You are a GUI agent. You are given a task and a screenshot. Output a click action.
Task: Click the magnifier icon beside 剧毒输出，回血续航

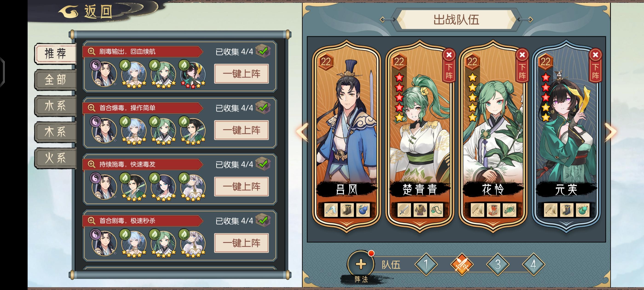pos(91,51)
